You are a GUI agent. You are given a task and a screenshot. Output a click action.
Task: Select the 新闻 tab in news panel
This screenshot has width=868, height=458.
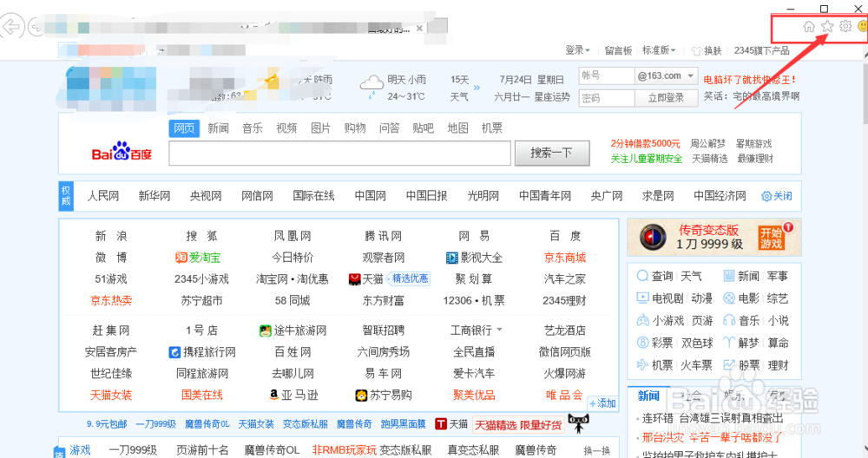[648, 396]
